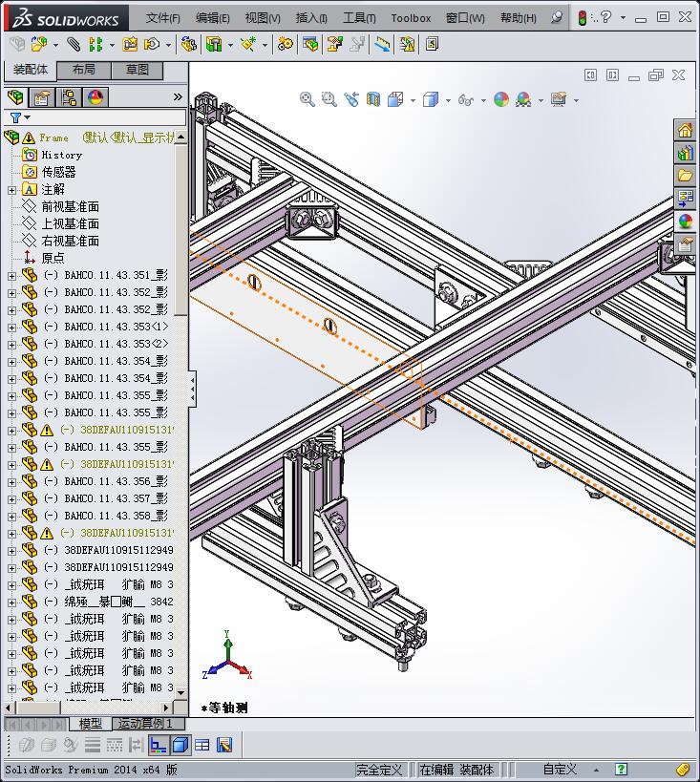Click the Instant3D icon at toolbar end

point(432,44)
